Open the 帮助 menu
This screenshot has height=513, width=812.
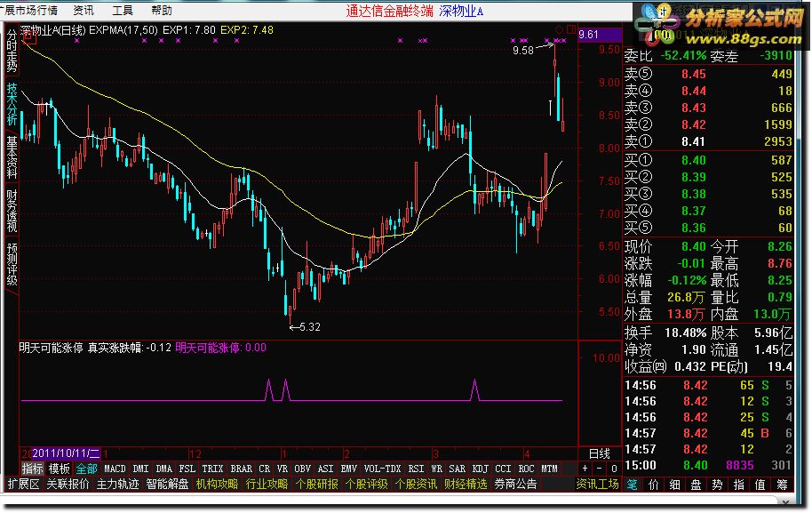tap(162, 11)
